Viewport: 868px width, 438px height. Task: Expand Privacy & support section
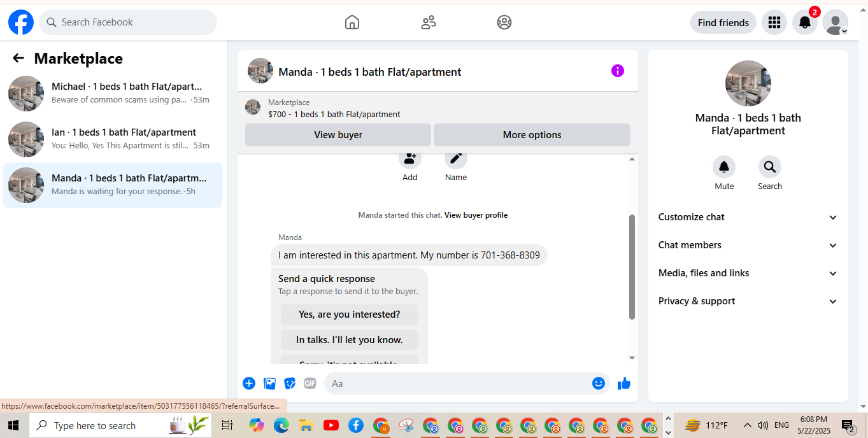click(x=748, y=301)
